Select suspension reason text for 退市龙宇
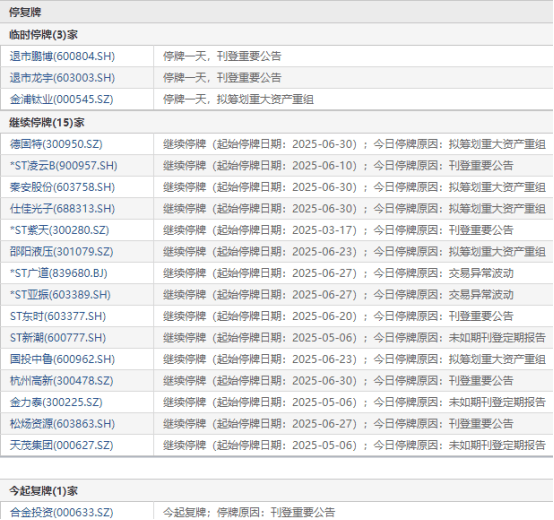Image resolution: width=554 pixels, height=520 pixels. (x=222, y=78)
